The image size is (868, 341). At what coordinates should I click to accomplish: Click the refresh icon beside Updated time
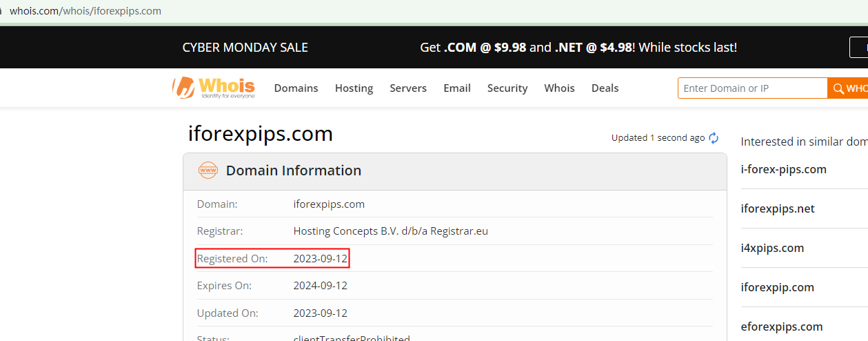[714, 138]
